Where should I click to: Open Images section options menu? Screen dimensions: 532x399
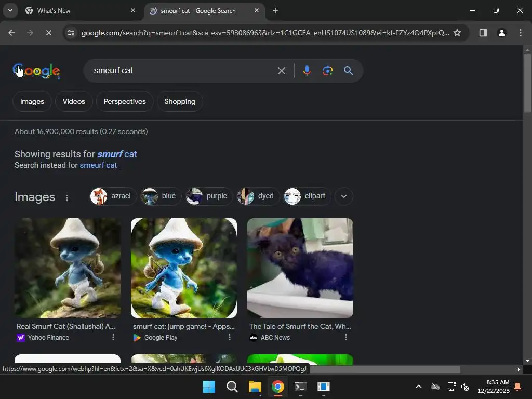point(67,198)
